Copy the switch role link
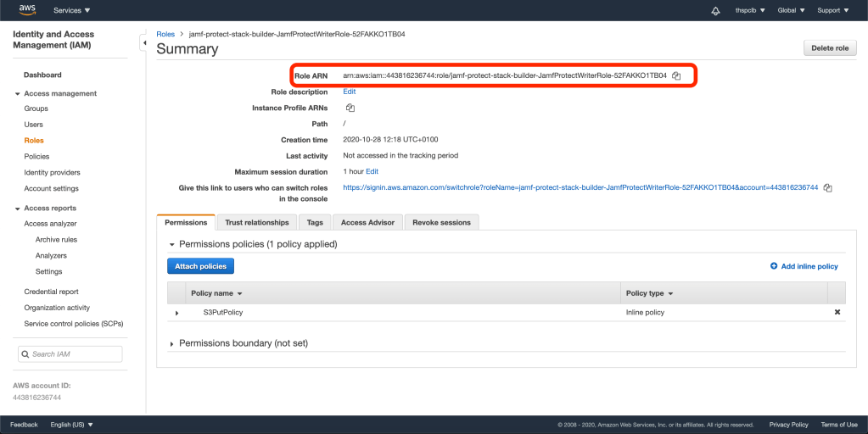The height and width of the screenshot is (434, 868). point(827,187)
